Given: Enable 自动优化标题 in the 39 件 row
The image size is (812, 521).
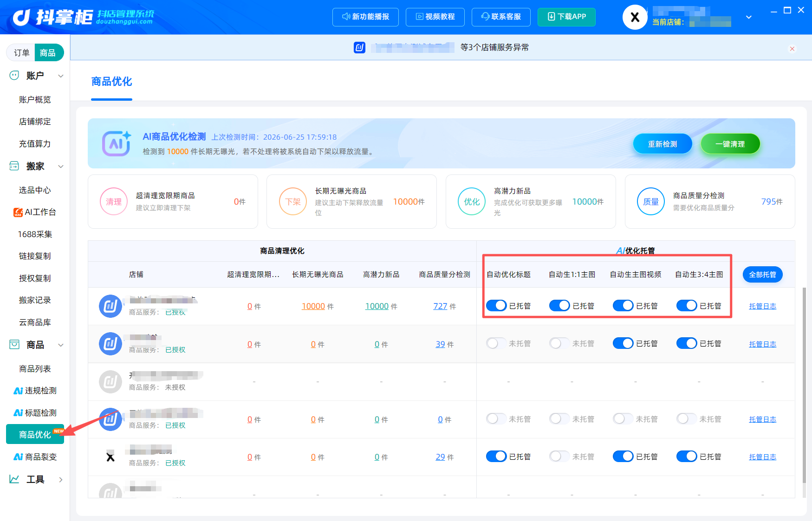Looking at the screenshot, I should pyautogui.click(x=496, y=343).
